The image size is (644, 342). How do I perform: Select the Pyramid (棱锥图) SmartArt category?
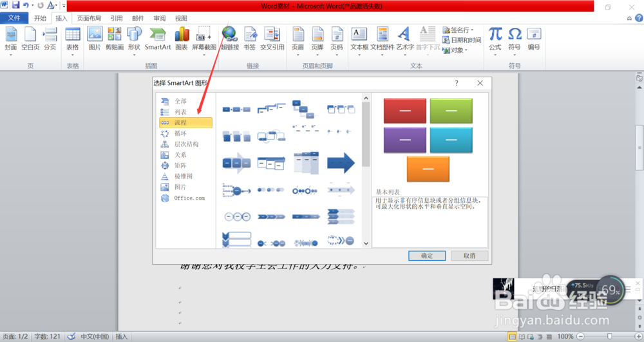(185, 176)
